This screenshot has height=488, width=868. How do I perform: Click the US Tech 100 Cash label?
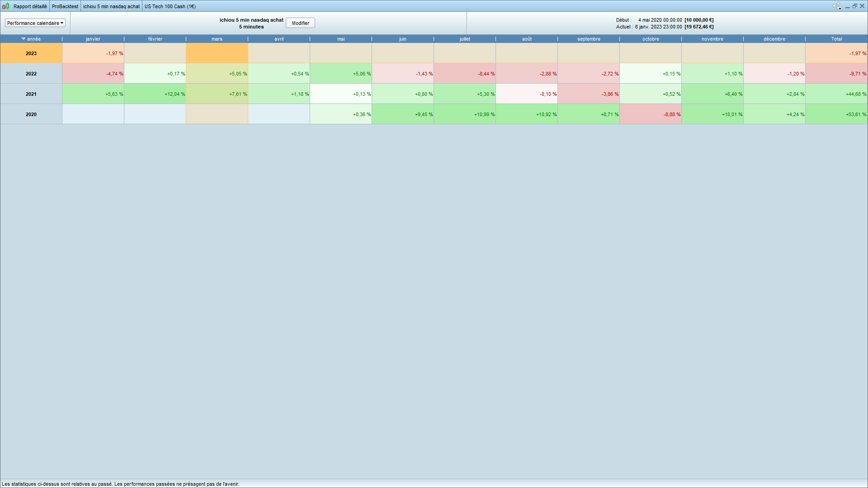pyautogui.click(x=170, y=6)
